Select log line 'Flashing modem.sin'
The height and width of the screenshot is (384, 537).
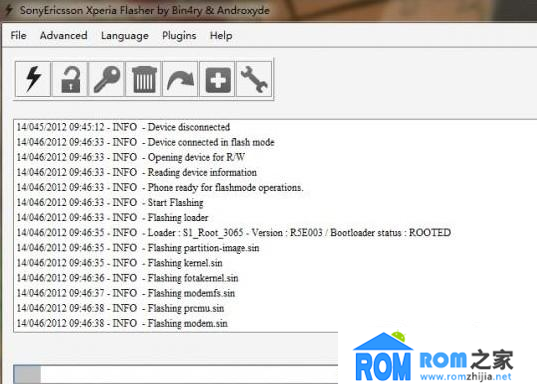coord(122,323)
